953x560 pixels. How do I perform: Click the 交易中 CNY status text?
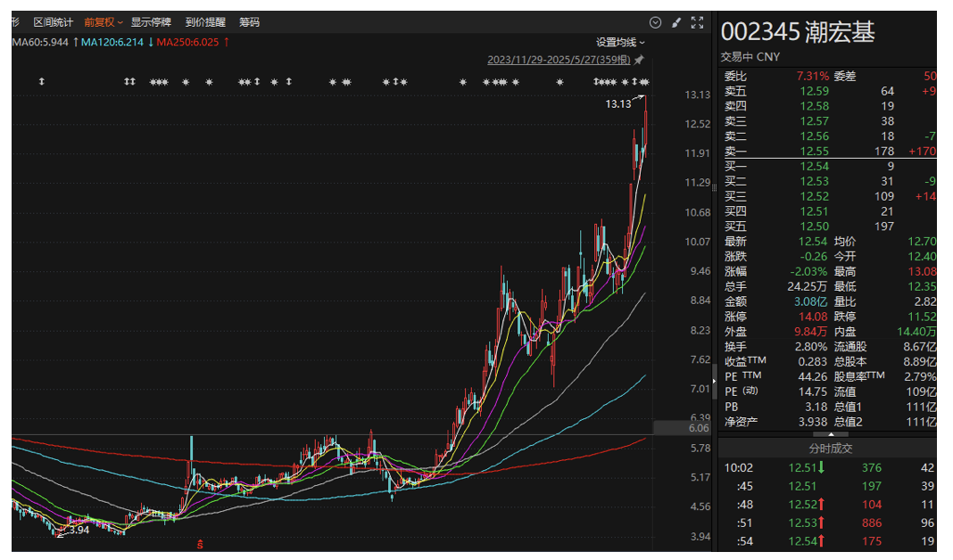pyautogui.click(x=750, y=57)
